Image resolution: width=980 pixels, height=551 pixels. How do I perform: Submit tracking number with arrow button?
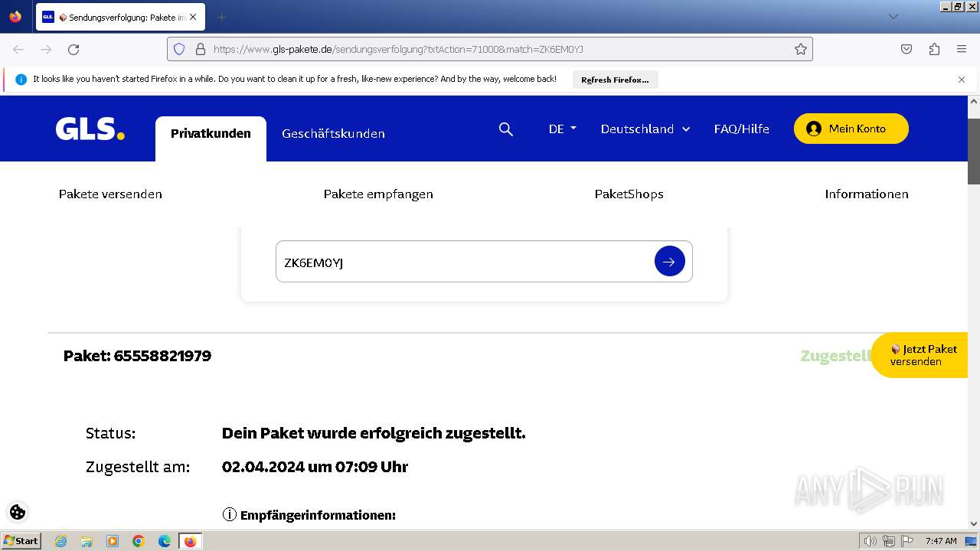pos(669,262)
